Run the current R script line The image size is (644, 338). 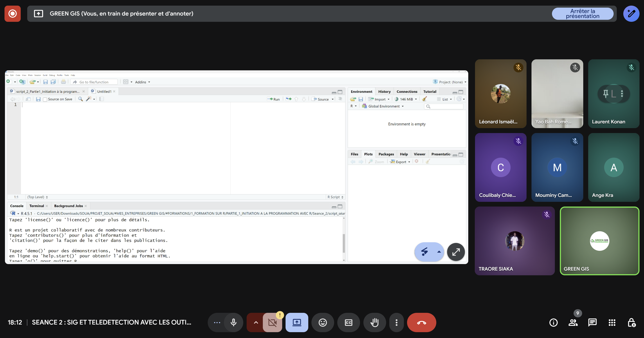pyautogui.click(x=273, y=99)
